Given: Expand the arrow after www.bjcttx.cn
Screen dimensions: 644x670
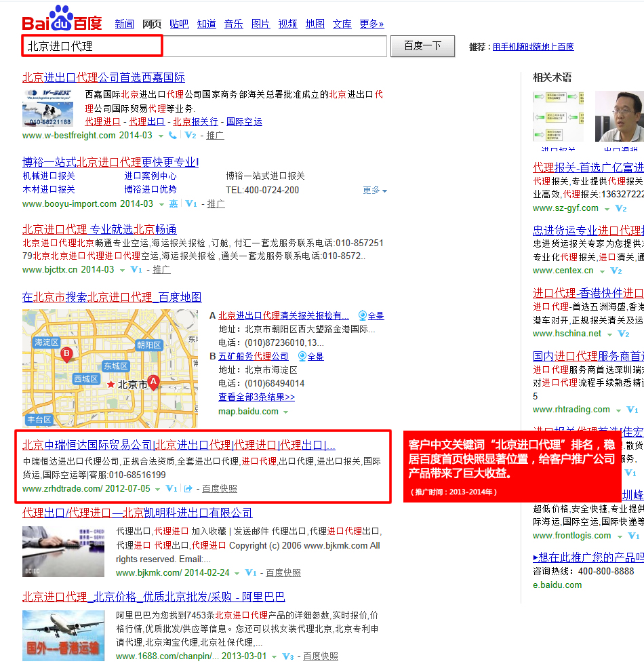Looking at the screenshot, I should (123, 271).
